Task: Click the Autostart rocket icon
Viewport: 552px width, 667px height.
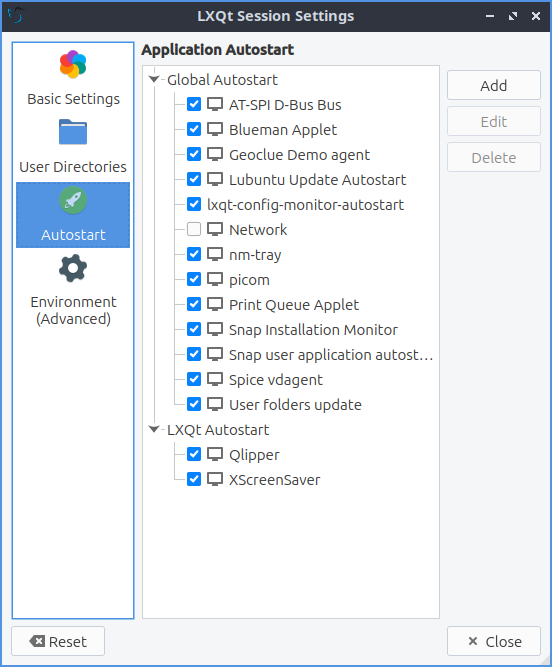Action: point(73,200)
